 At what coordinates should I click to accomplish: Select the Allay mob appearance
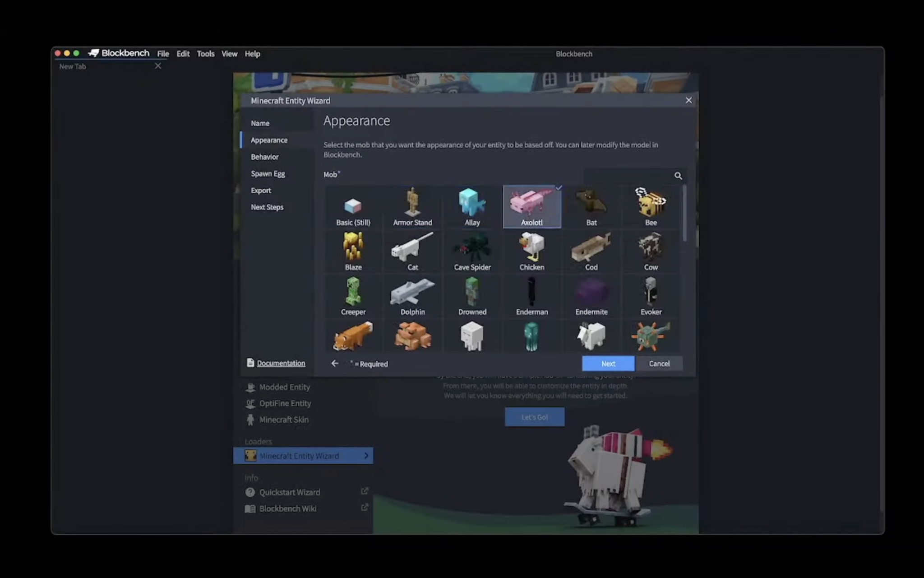472,207
